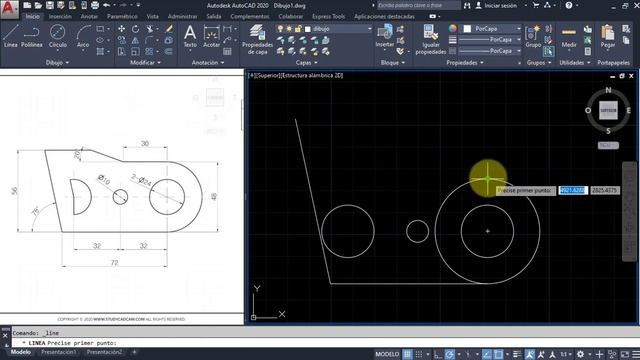
Task: Switch to the Presentación1 layout tab
Action: pyautogui.click(x=58, y=352)
